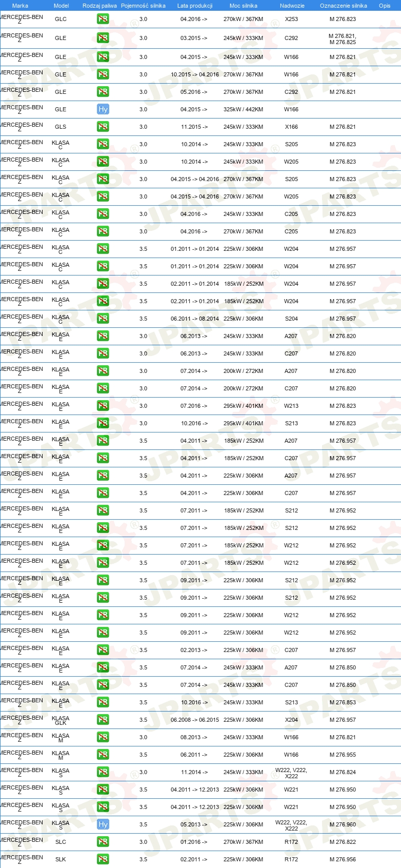
Task: Click petrol icon in GLE C292 05.2016 row
Action: pos(103,92)
